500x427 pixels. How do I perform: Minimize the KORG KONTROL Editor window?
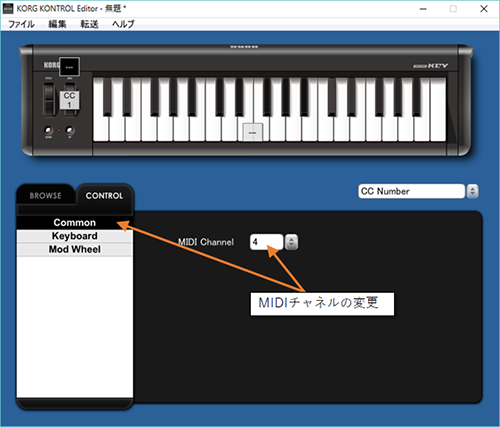tap(423, 9)
